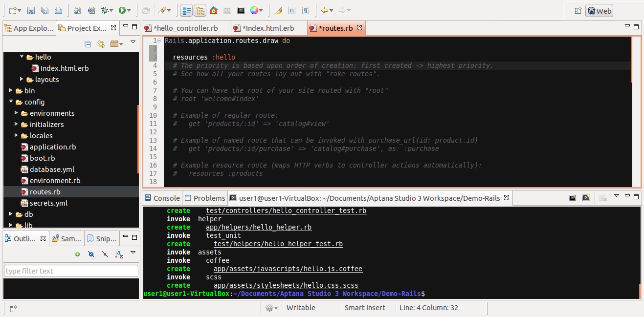Start a Debug session using the bug icon
This screenshot has width=644, height=317.
click(103, 10)
